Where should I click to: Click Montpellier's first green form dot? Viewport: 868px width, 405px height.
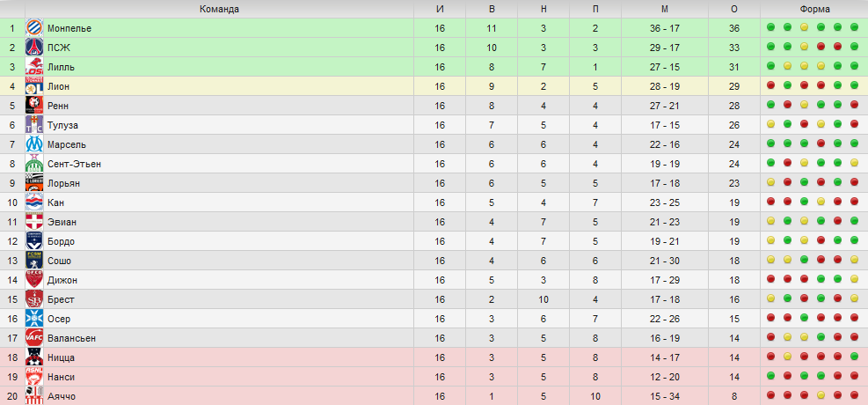click(x=770, y=27)
